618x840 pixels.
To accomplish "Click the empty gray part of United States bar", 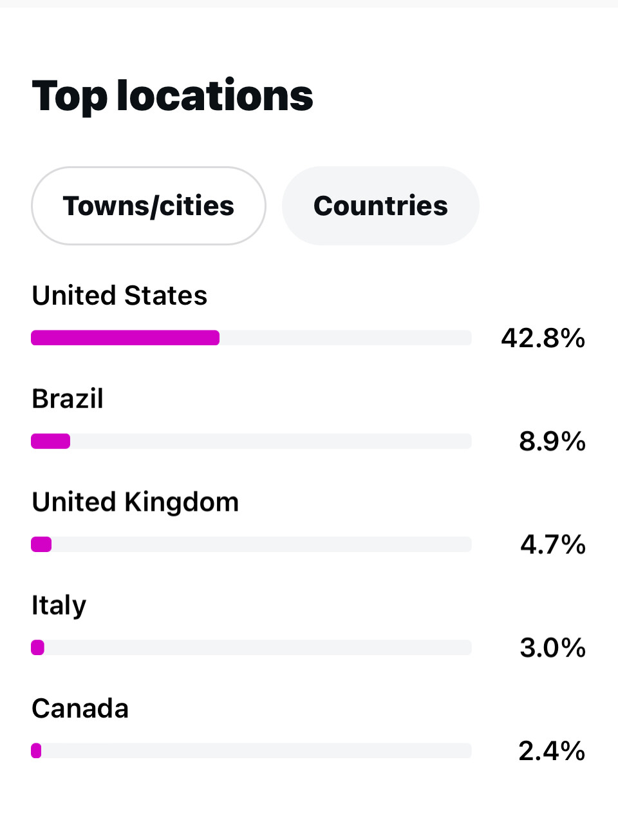I will tap(345, 338).
